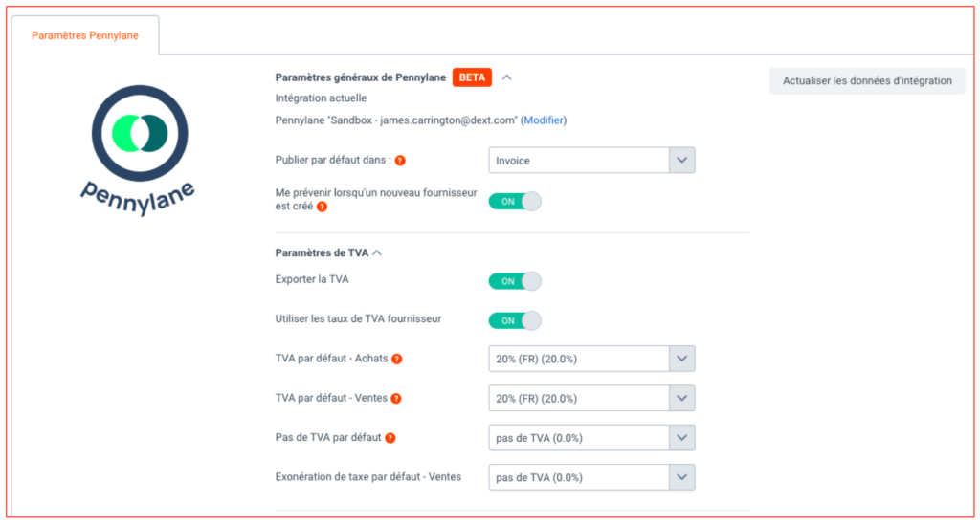Click help icon beside Publier par défaut dans
980x525 pixels.
tap(400, 161)
